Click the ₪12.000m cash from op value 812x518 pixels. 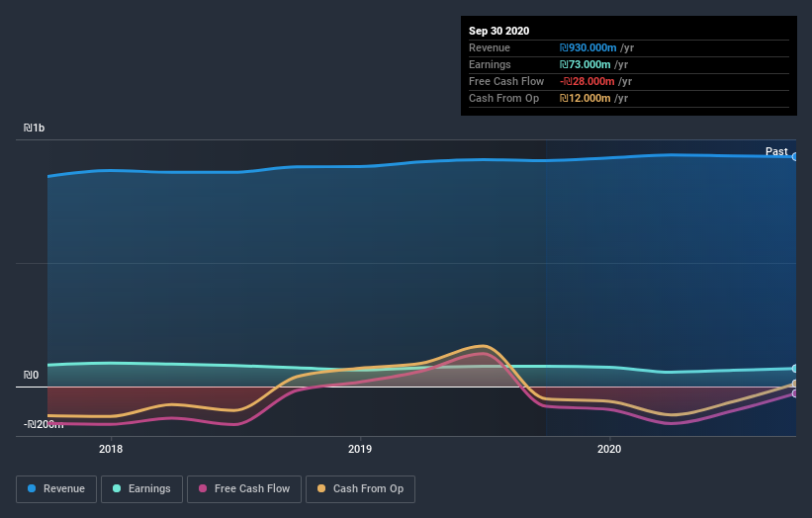pyautogui.click(x=585, y=98)
